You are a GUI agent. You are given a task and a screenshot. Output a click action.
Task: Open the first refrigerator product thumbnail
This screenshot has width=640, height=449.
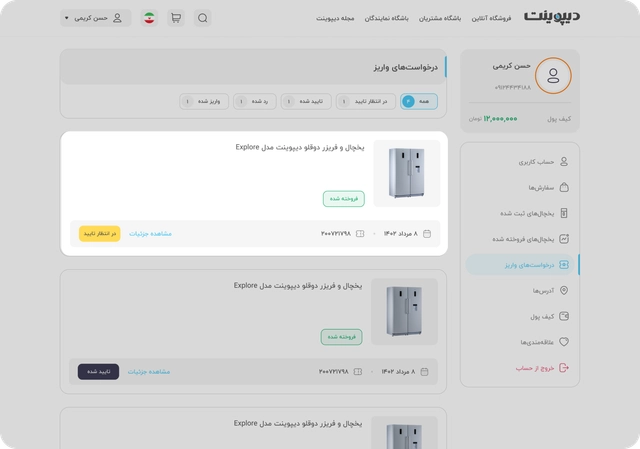click(407, 173)
